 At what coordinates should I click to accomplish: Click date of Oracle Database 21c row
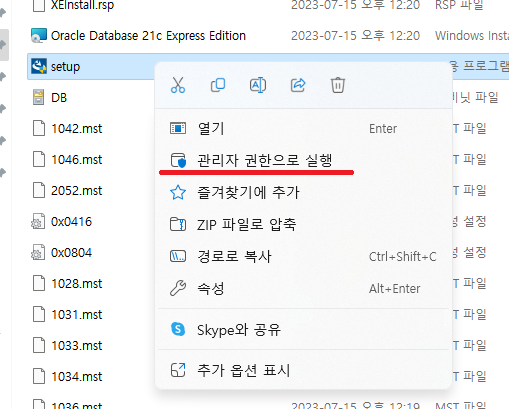[355, 36]
